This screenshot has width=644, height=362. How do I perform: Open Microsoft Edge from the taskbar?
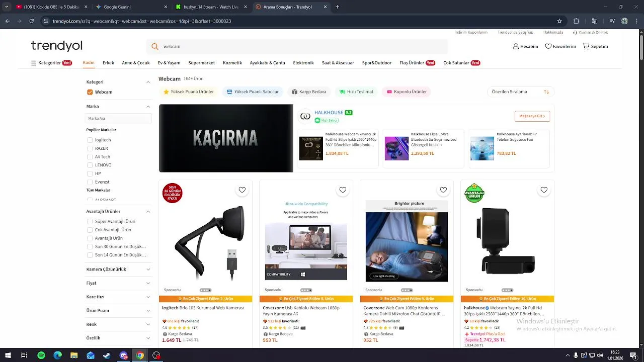57,355
